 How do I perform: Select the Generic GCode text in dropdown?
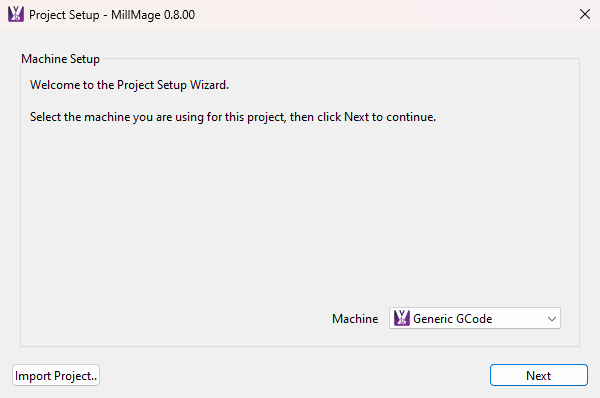point(453,318)
